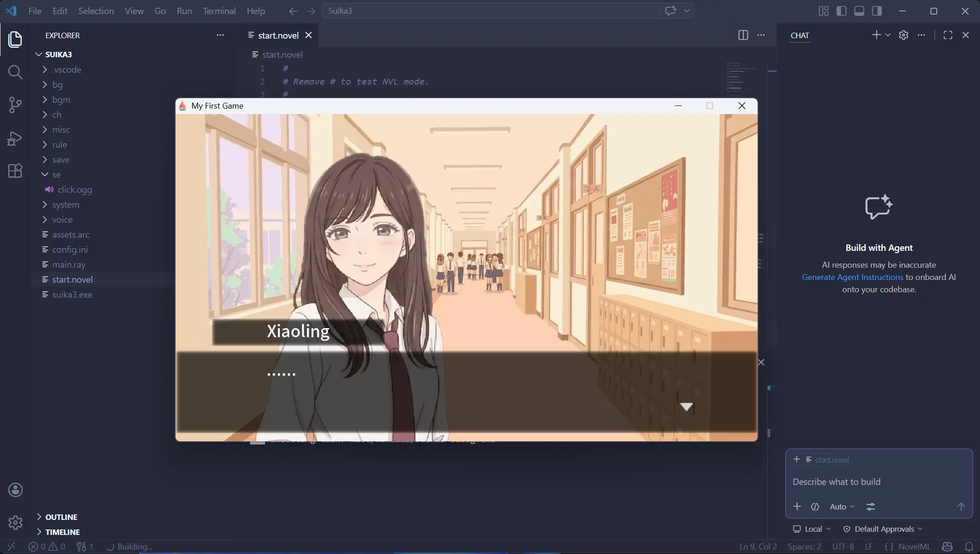Image resolution: width=980 pixels, height=554 pixels.
Task: Click the Generate Agent Instructions link
Action: coord(852,277)
